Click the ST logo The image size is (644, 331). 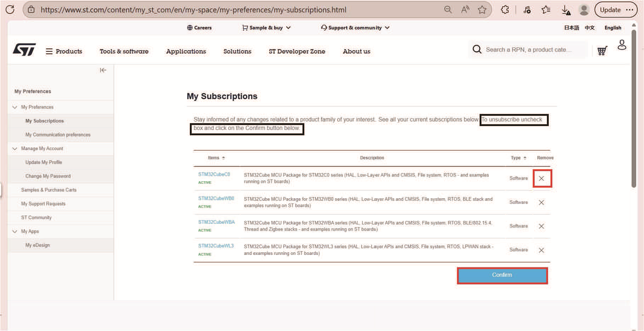pos(24,50)
